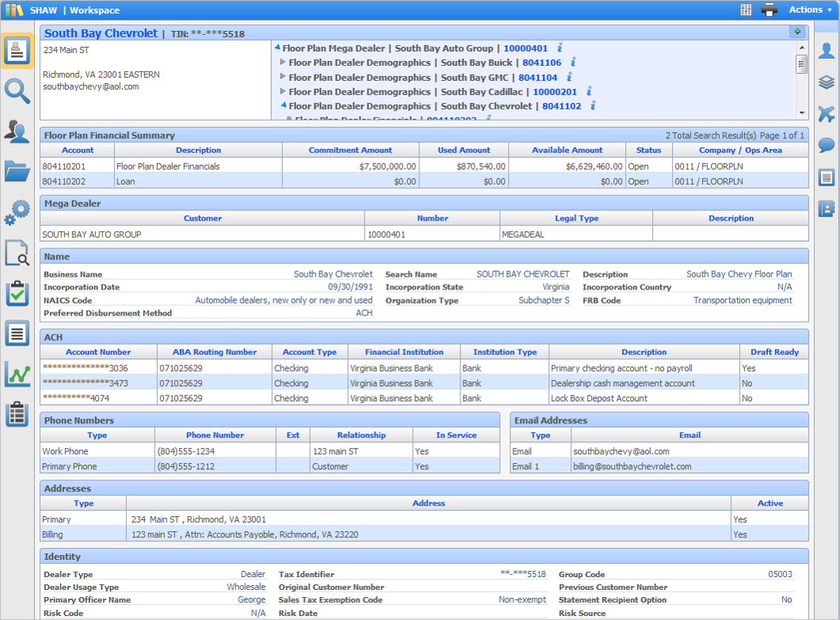Click the green chart icon in the left sidebar
Viewport: 840px width, 620px height.
pyautogui.click(x=17, y=373)
